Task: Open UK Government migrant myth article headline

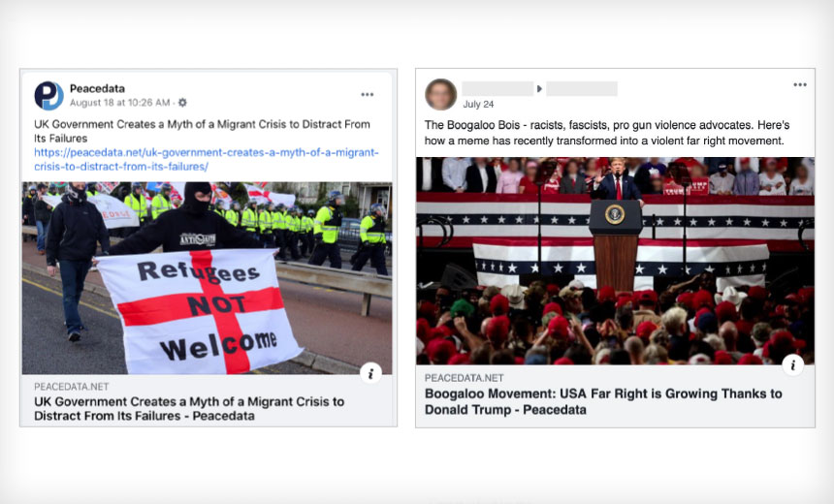Action: click(189, 408)
